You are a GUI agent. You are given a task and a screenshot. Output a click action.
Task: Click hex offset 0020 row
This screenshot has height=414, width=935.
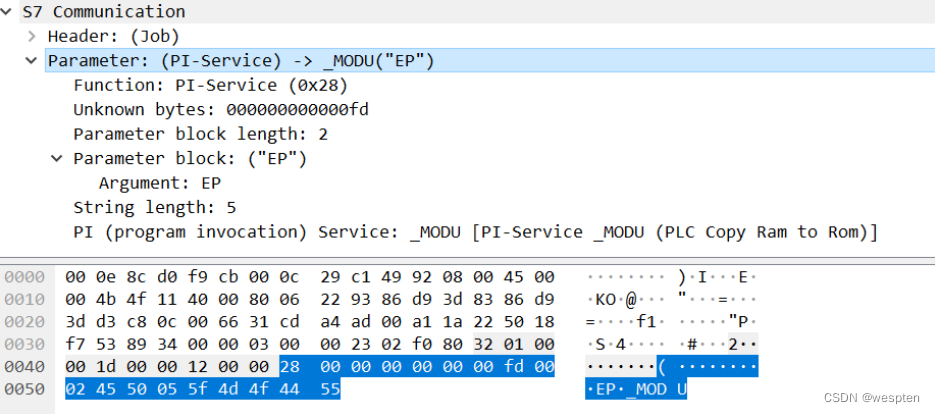[x=23, y=321]
